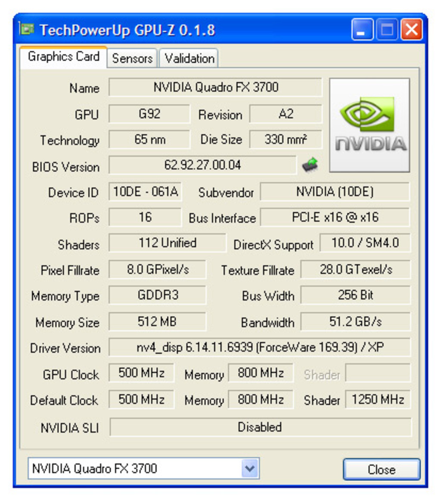Click the ROPs field showing 16

tap(145, 217)
